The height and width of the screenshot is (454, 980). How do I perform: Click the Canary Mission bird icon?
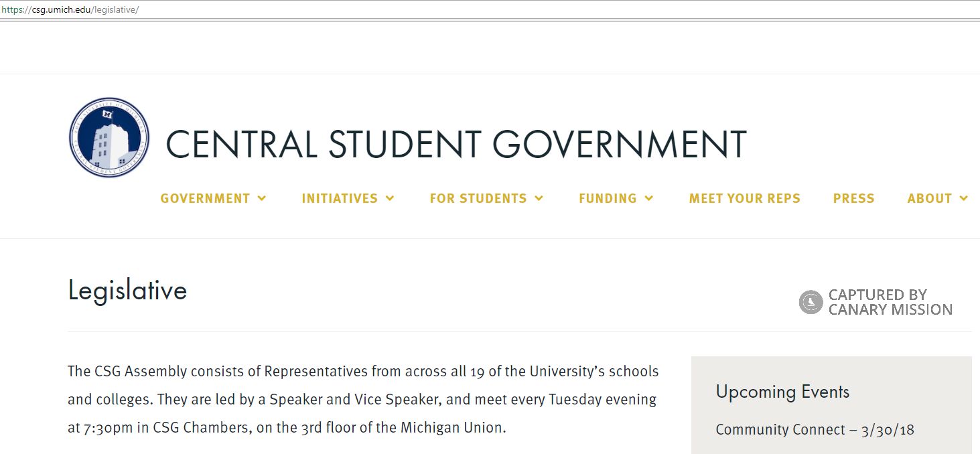coord(811,302)
